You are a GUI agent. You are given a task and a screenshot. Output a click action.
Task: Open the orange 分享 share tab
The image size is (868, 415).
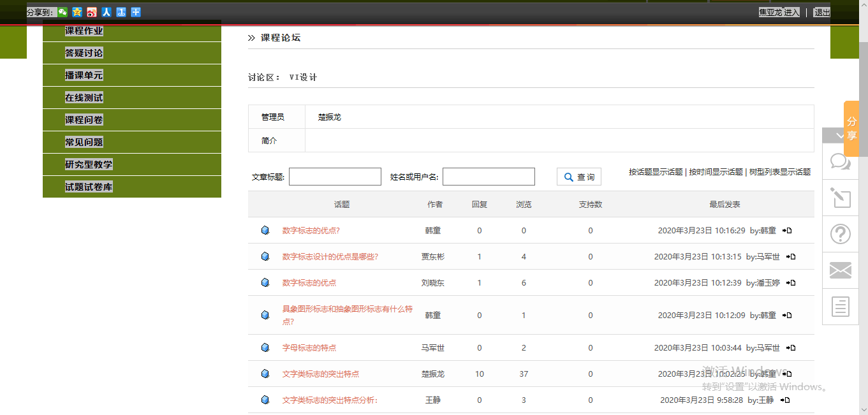click(851, 128)
